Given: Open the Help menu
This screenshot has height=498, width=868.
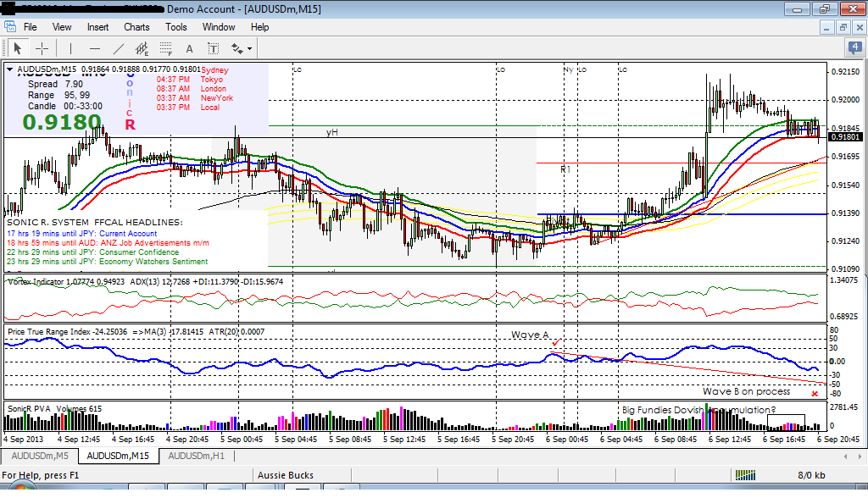Looking at the screenshot, I should (x=259, y=26).
